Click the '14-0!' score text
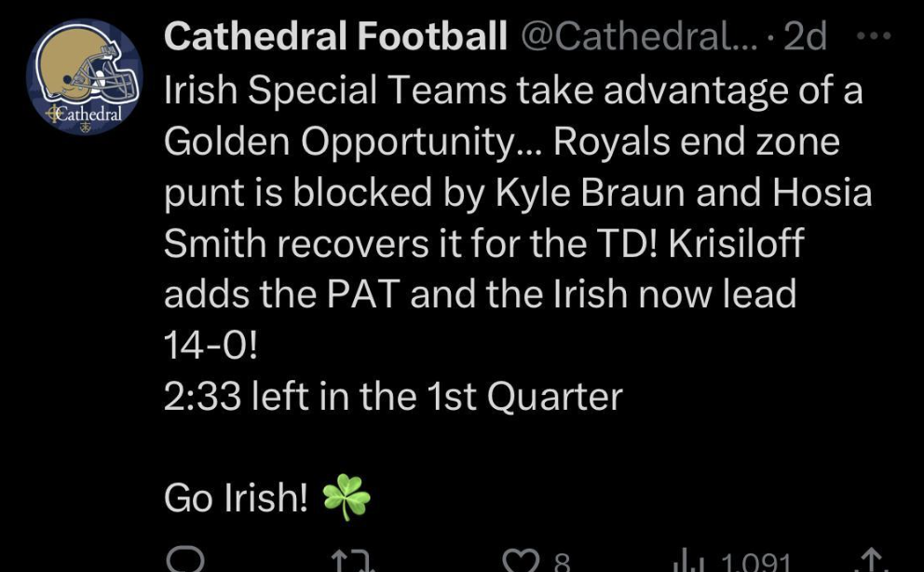Image resolution: width=924 pixels, height=572 pixels. (x=211, y=346)
